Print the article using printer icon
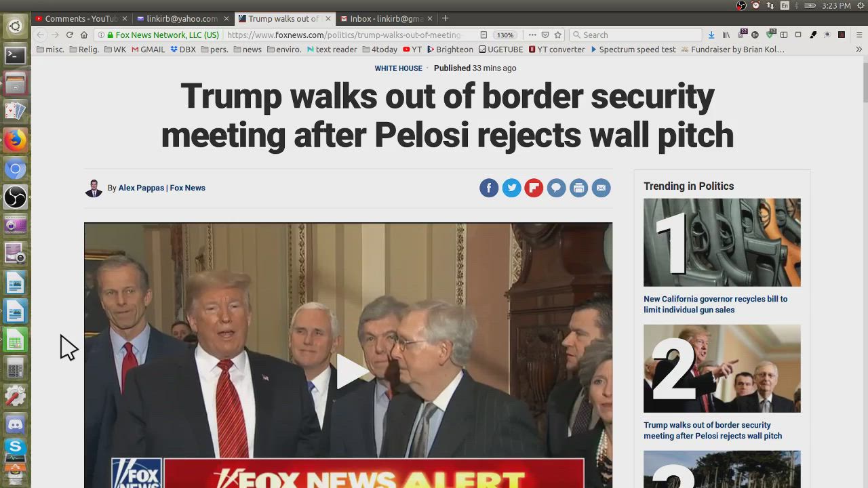Screen dimensions: 868x488 click(578, 188)
